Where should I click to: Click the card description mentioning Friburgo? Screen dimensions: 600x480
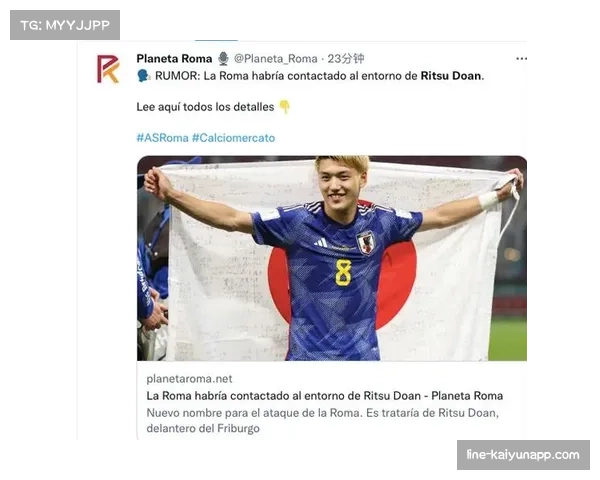323,420
